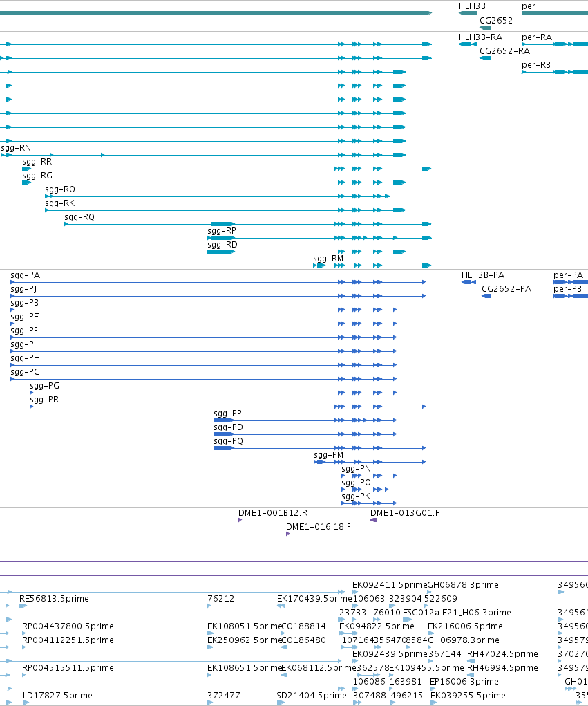Click the LD17827.5prime EST label
The height and width of the screenshot is (706, 588).
[57, 696]
